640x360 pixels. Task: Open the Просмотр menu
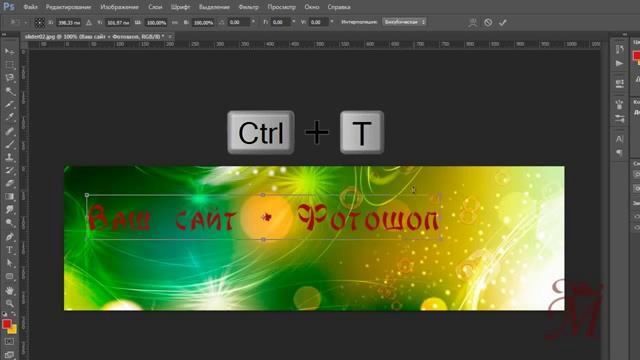(282, 7)
